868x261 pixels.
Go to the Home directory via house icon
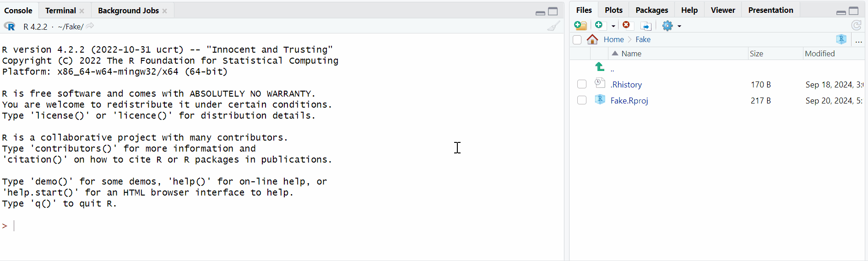coord(592,39)
